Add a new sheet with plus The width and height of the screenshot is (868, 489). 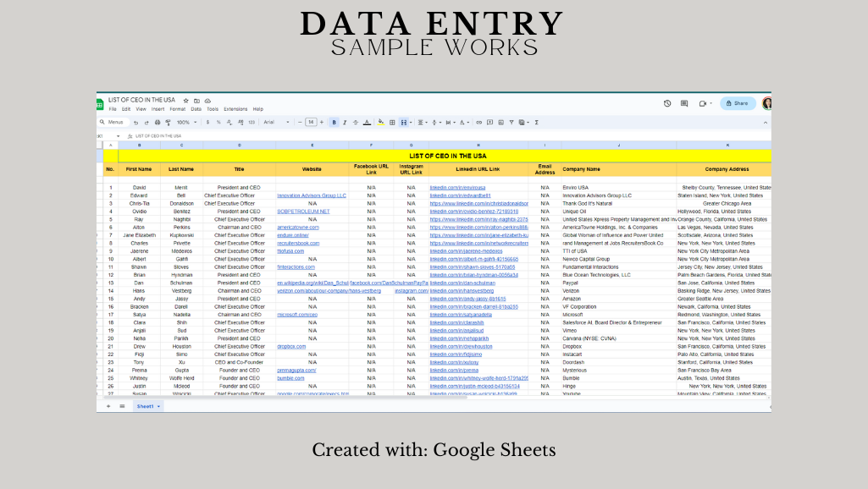pyautogui.click(x=108, y=406)
